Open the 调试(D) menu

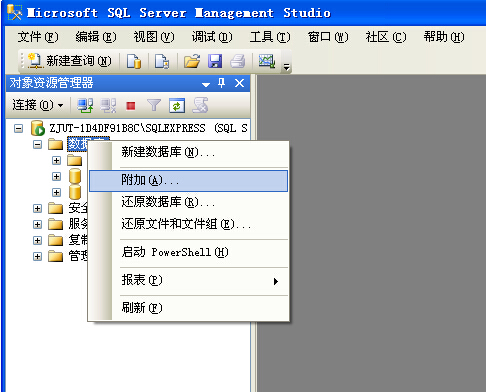tap(212, 37)
